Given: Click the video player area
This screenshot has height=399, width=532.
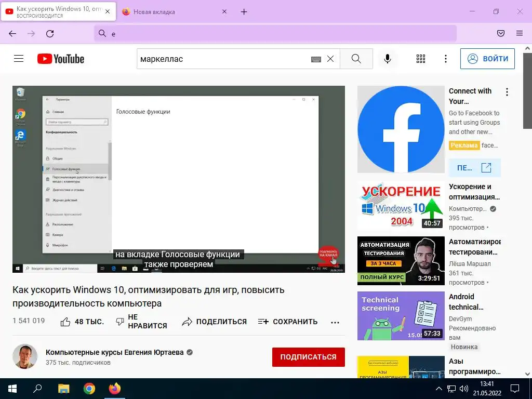Looking at the screenshot, I should coord(179,179).
